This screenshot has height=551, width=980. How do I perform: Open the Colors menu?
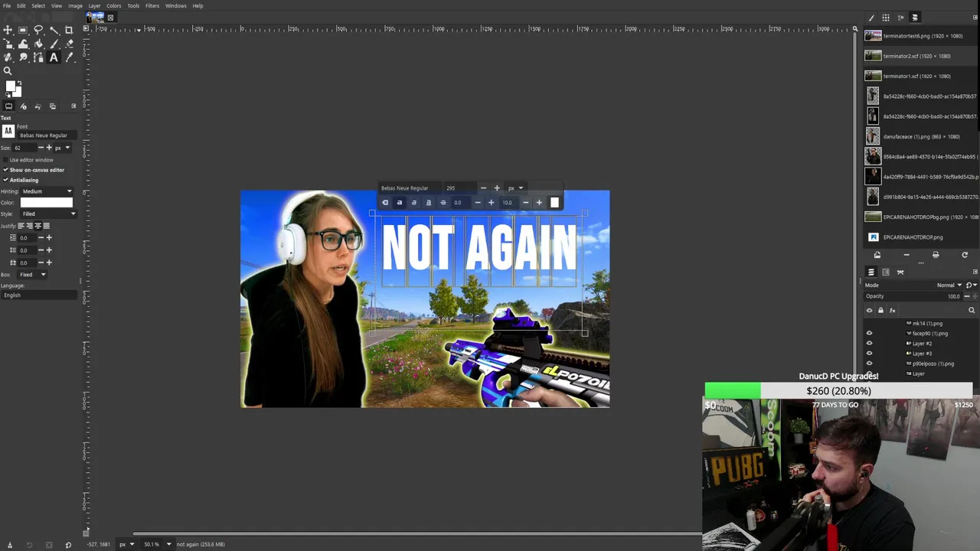(x=113, y=5)
